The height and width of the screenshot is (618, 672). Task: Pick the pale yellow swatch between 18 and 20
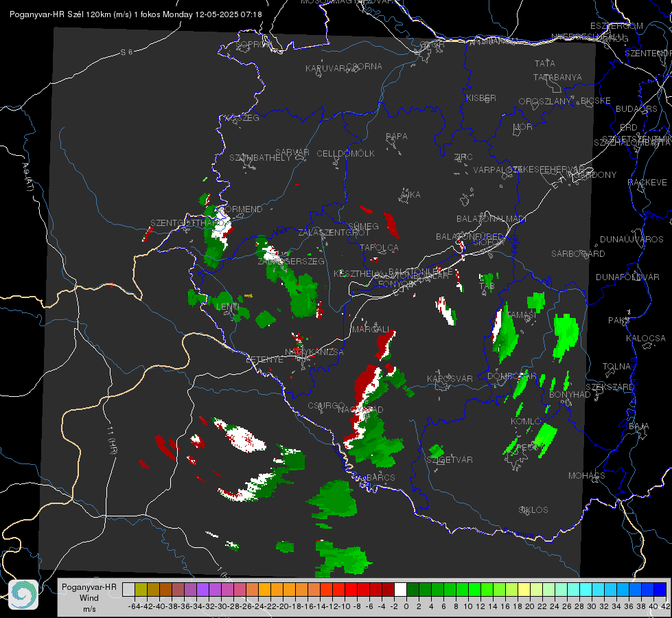click(524, 589)
